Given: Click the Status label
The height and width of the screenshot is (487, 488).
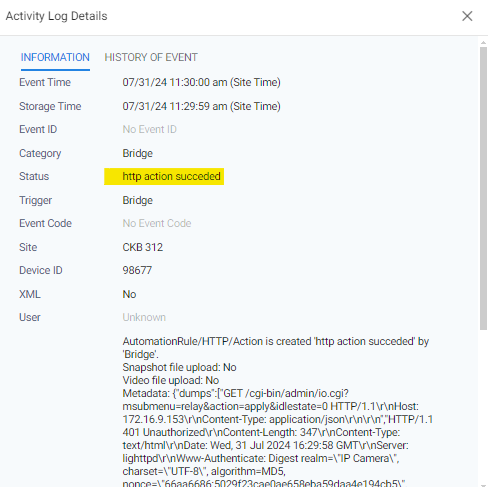Looking at the screenshot, I should [x=34, y=176].
